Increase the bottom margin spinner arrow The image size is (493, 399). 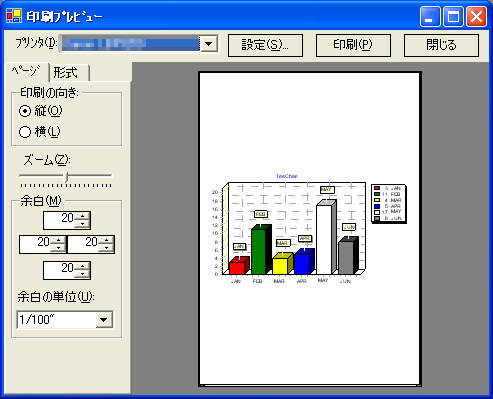click(82, 266)
